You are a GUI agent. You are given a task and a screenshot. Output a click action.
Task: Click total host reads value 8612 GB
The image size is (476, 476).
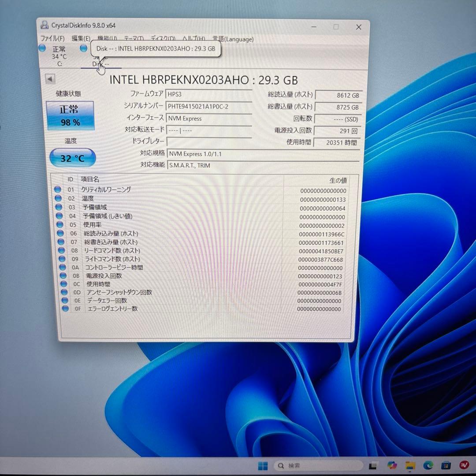click(338, 95)
